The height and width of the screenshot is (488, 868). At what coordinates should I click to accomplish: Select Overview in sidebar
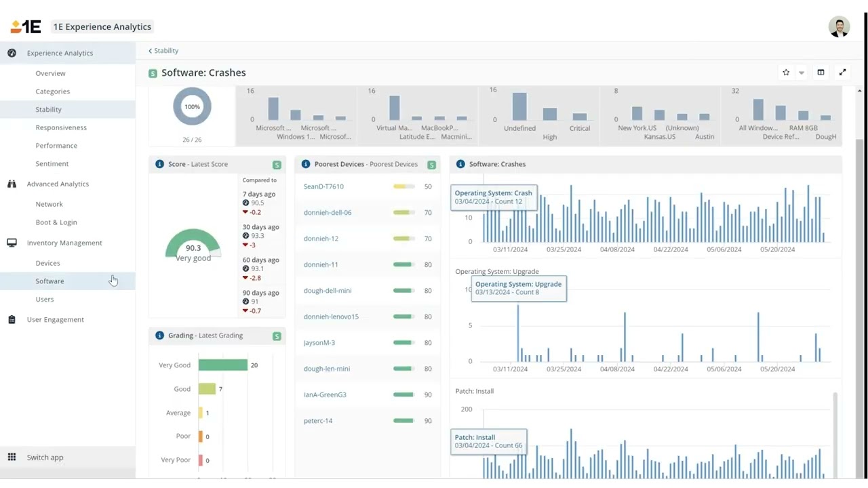[51, 73]
